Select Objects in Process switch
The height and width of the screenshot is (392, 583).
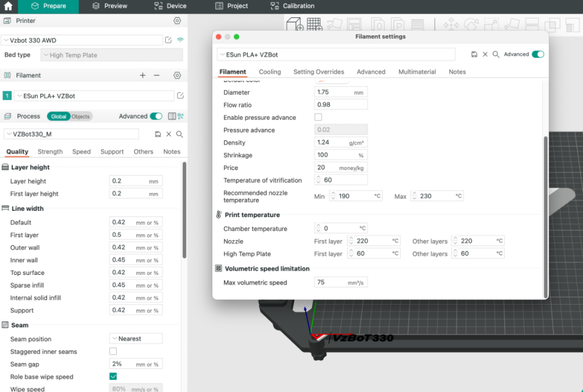pyautogui.click(x=80, y=116)
